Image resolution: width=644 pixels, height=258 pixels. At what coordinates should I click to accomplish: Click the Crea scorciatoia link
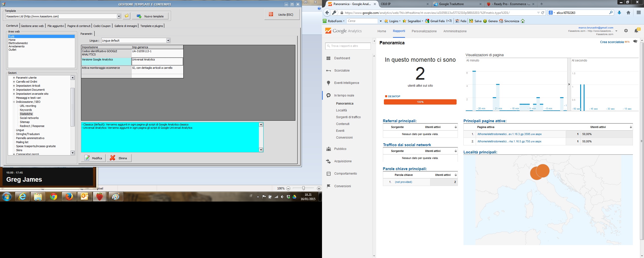point(612,42)
